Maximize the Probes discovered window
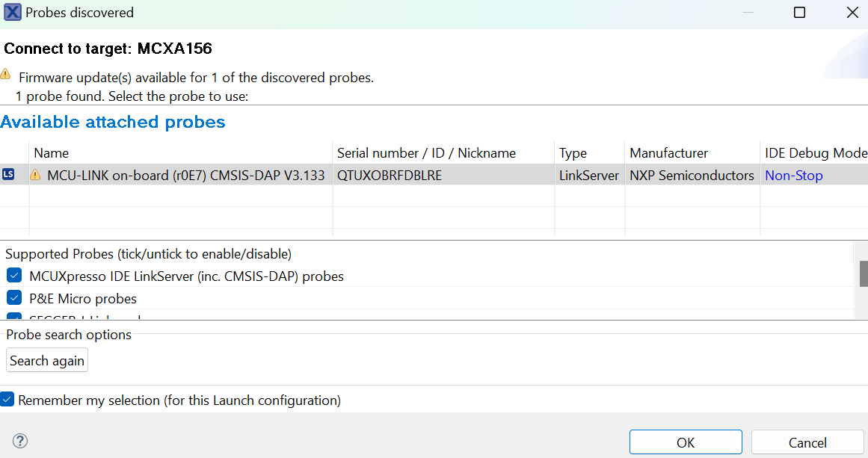 pos(799,13)
